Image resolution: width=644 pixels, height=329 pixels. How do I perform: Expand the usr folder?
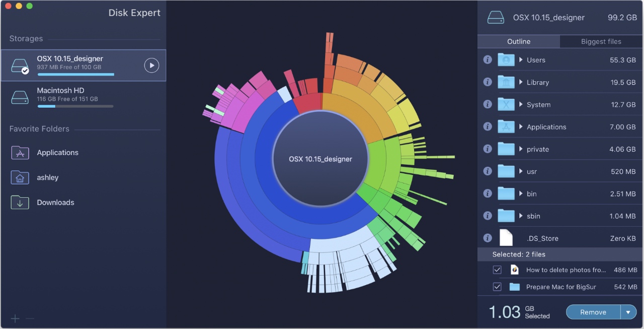point(521,171)
